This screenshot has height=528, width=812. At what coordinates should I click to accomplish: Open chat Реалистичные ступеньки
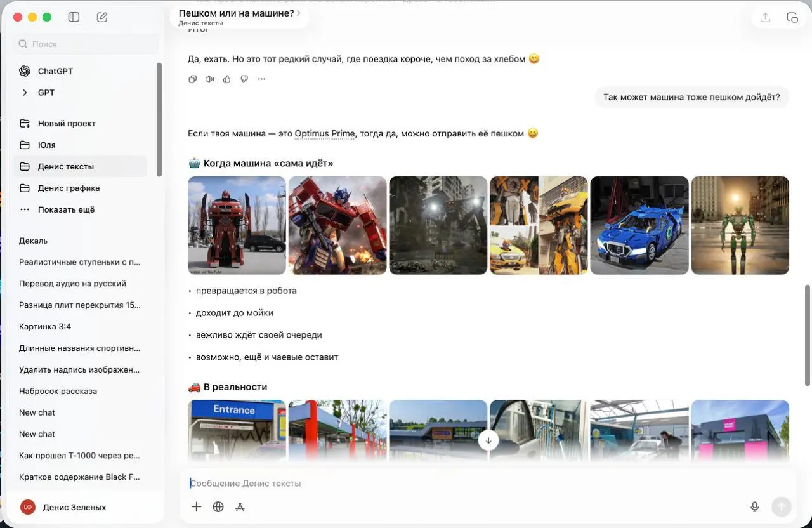80,262
